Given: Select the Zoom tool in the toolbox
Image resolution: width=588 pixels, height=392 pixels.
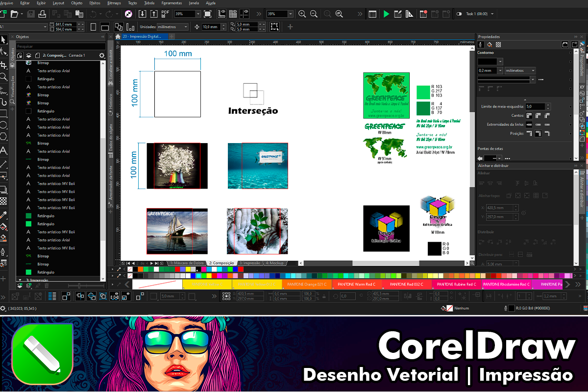Looking at the screenshot, I should 3,77.
